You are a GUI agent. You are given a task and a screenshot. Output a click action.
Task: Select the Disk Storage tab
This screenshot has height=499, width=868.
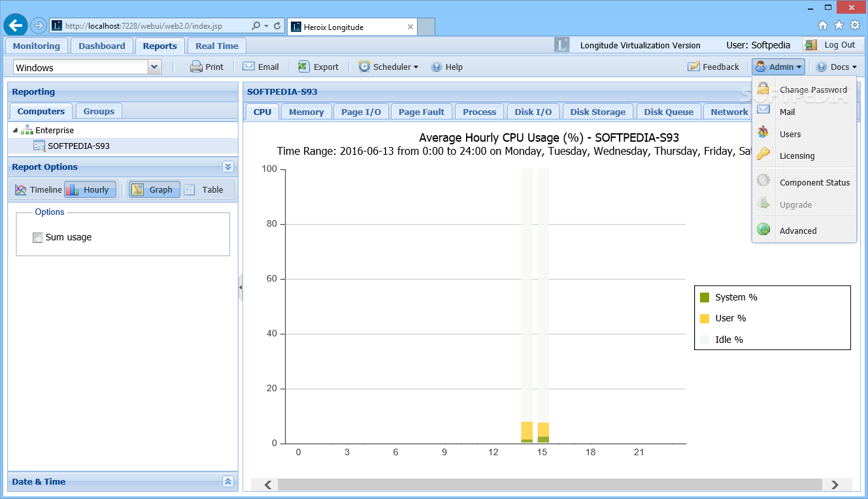coord(598,112)
